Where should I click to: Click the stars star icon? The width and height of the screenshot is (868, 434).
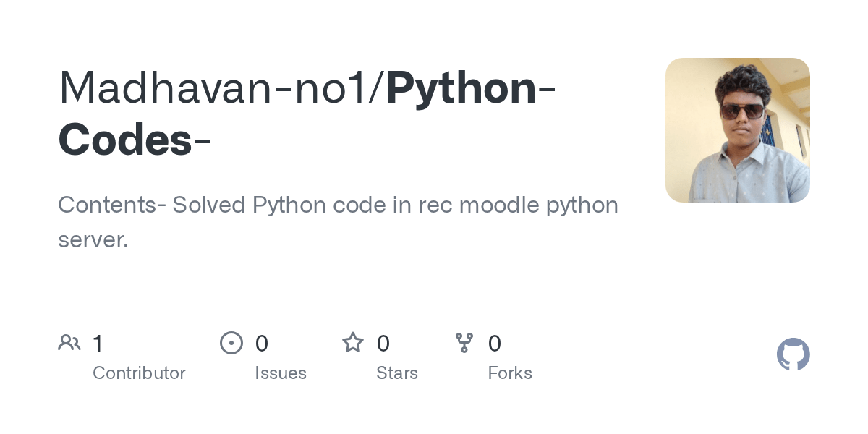coord(353,342)
